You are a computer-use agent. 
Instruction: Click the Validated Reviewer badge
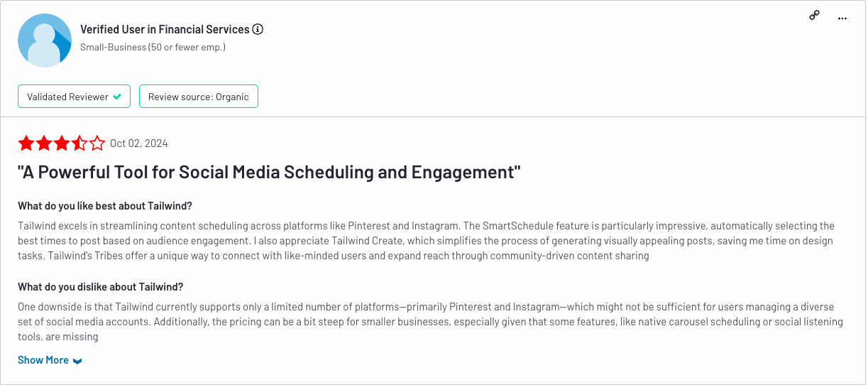(74, 97)
